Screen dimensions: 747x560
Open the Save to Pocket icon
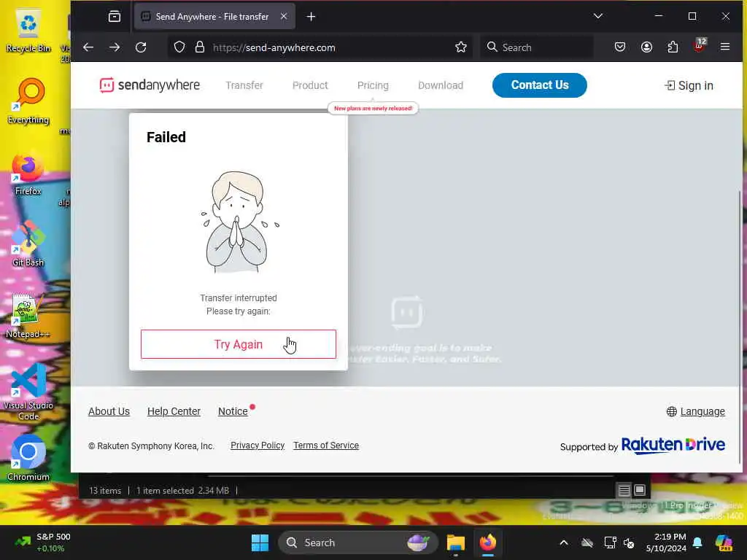tap(620, 47)
